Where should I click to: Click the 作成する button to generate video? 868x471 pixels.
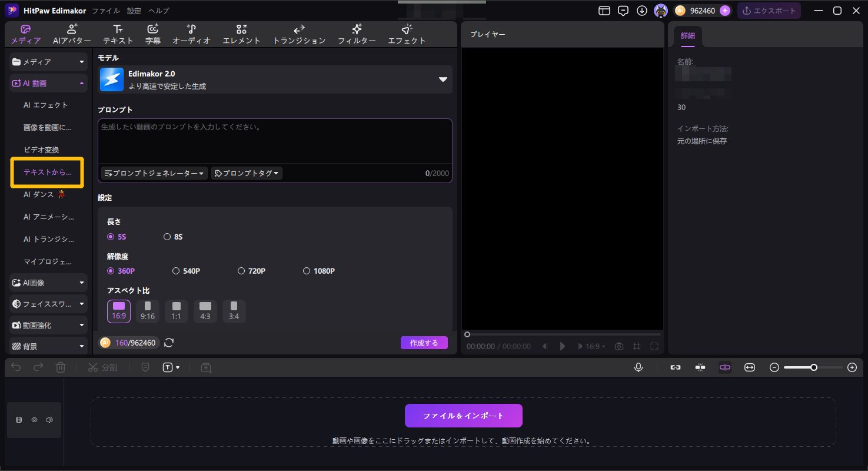(424, 342)
